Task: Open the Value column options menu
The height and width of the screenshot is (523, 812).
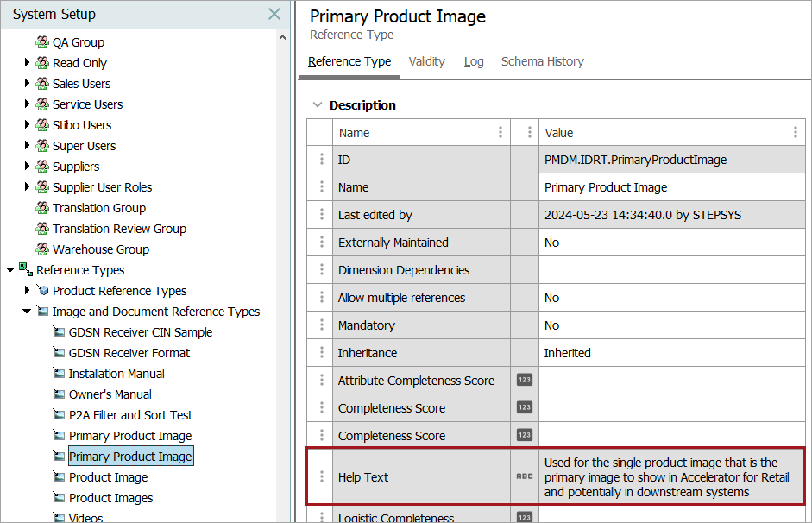Action: (x=795, y=133)
